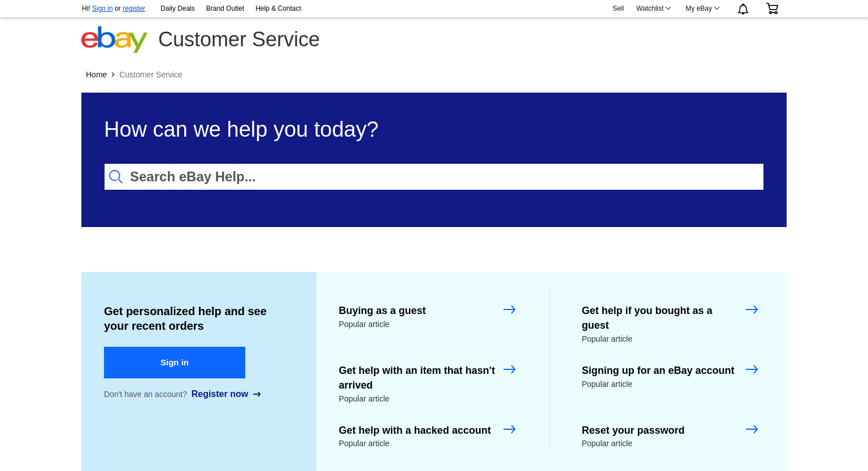Click the Customer Service breadcrumb text
The width and height of the screenshot is (868, 471).
pyautogui.click(x=150, y=75)
